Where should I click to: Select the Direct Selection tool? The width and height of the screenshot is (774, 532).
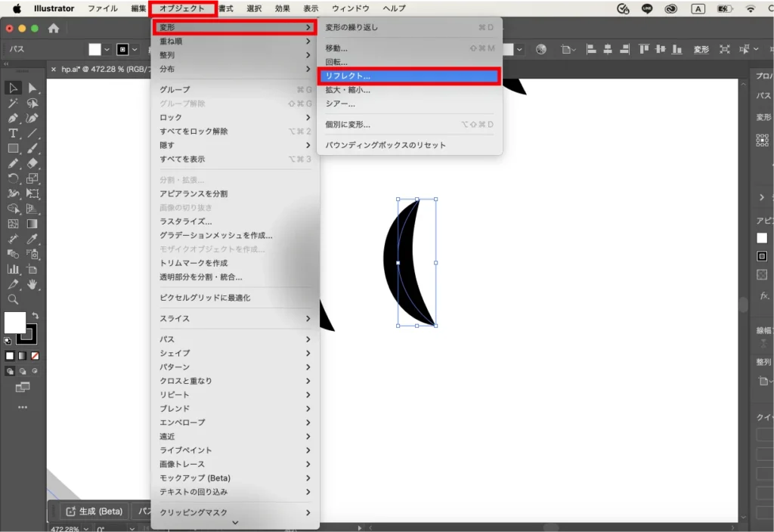33,88
